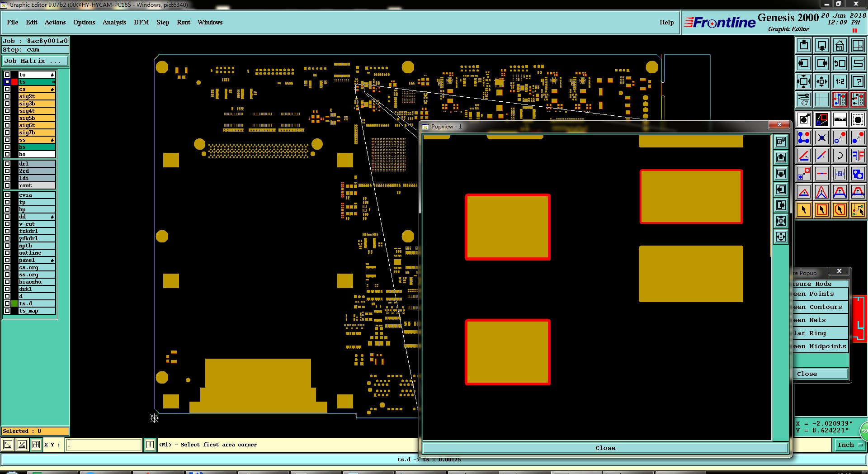868x474 pixels.
Task: Click the popview zoom area tool icon
Action: click(x=822, y=119)
